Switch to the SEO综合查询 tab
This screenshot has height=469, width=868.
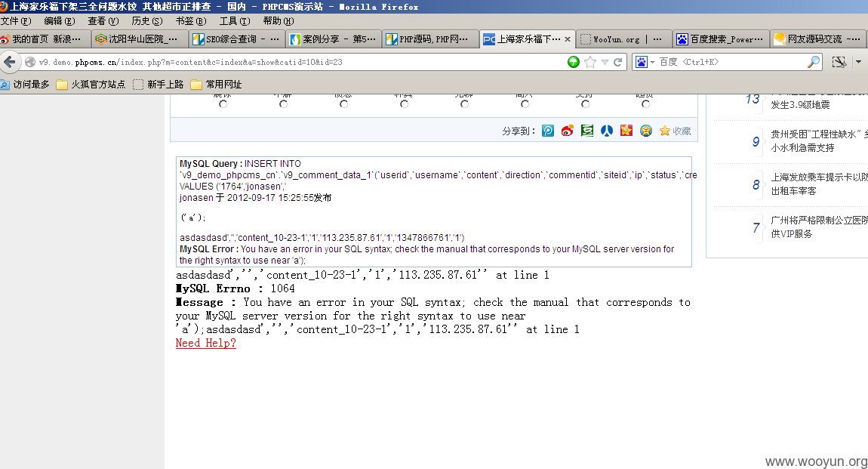pyautogui.click(x=236, y=39)
